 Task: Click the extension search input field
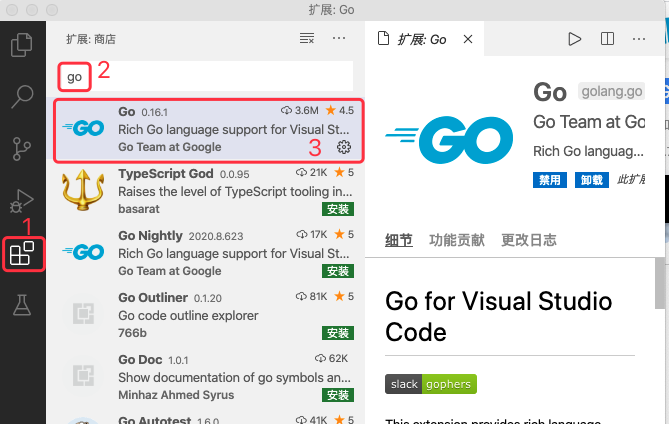(x=220, y=76)
